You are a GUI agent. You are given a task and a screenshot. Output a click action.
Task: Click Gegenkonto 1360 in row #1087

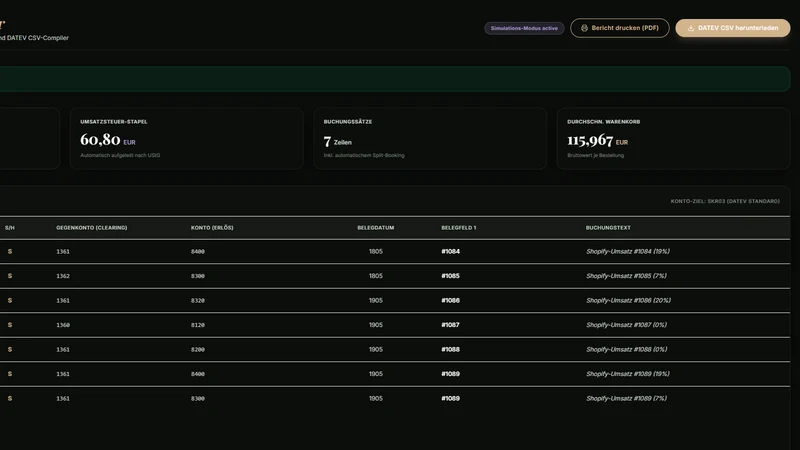pyautogui.click(x=63, y=325)
